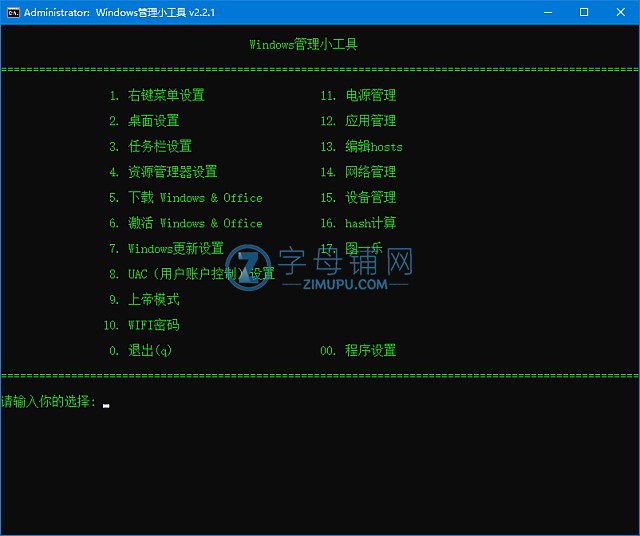Image resolution: width=640 pixels, height=536 pixels.
Task: Pick 资源管理器设置 from the list
Action: click(x=172, y=172)
